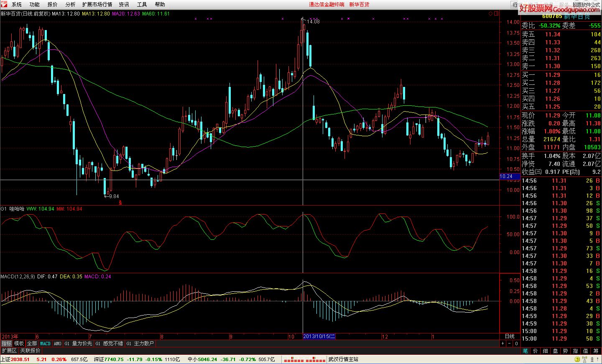The width and height of the screenshot is (602, 364).
Task: Select the 值 tab in the quote panel
Action: pos(586,351)
